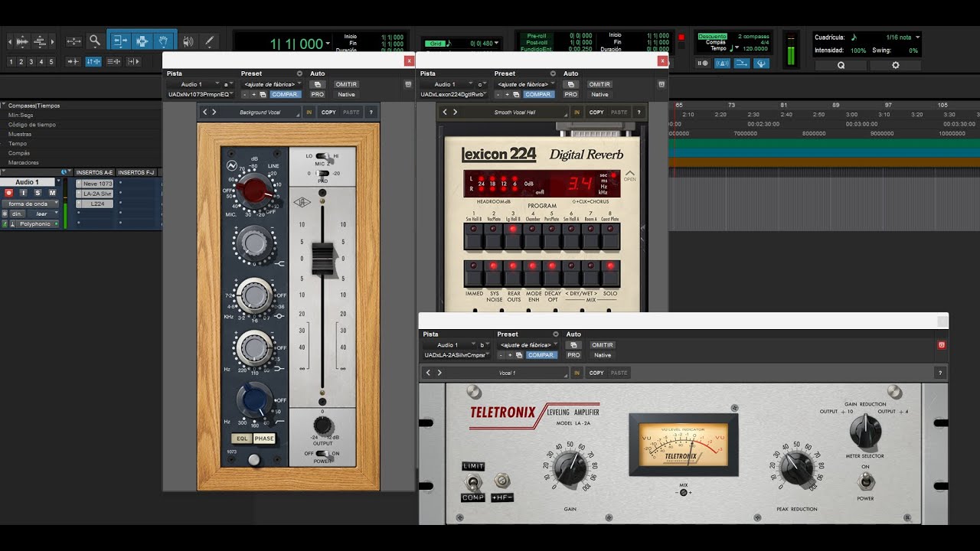Choose the Selector tool

[142, 41]
